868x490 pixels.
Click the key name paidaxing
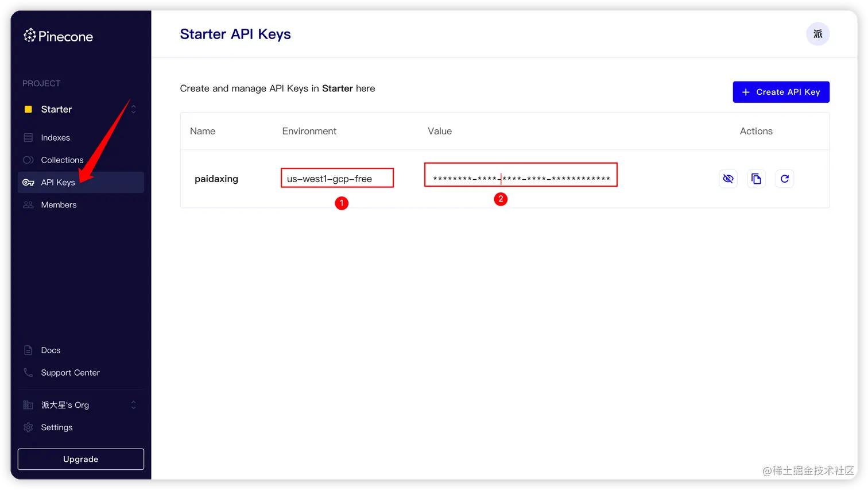(x=216, y=179)
